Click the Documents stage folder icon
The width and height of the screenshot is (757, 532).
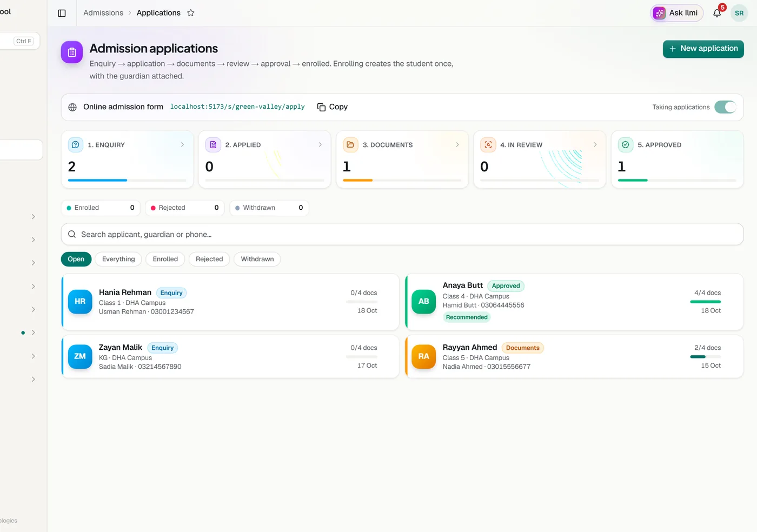pyautogui.click(x=350, y=145)
